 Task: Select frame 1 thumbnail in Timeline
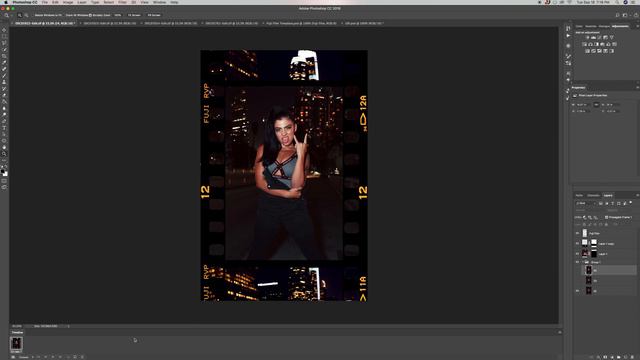pyautogui.click(x=16, y=344)
